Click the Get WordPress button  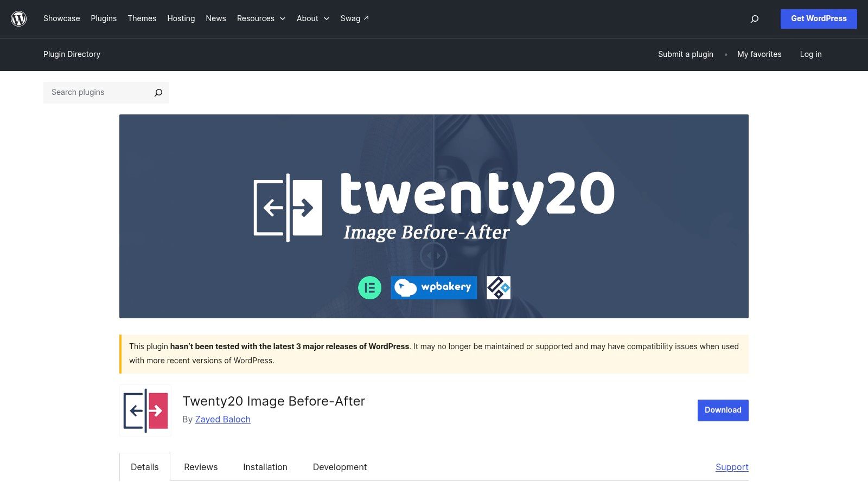pyautogui.click(x=819, y=19)
